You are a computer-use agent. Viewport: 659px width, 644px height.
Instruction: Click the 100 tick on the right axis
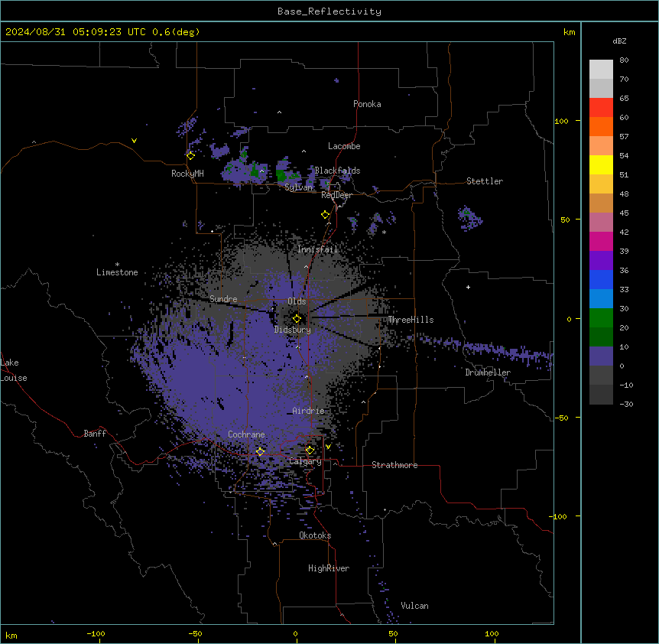point(561,121)
